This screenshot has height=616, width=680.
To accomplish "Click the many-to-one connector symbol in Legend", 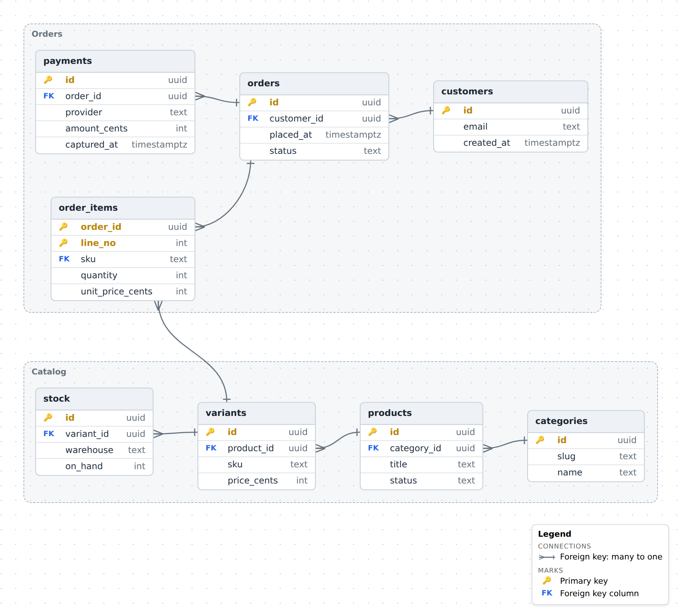I will 547,557.
